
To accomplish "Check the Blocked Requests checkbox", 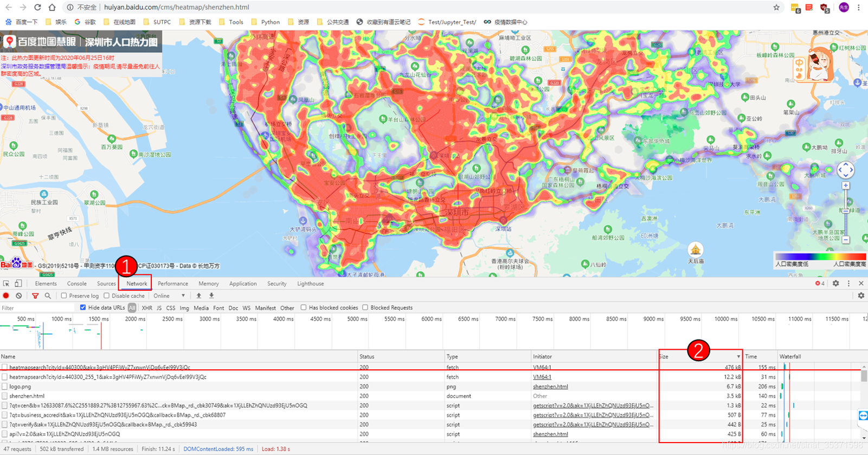I will point(365,307).
